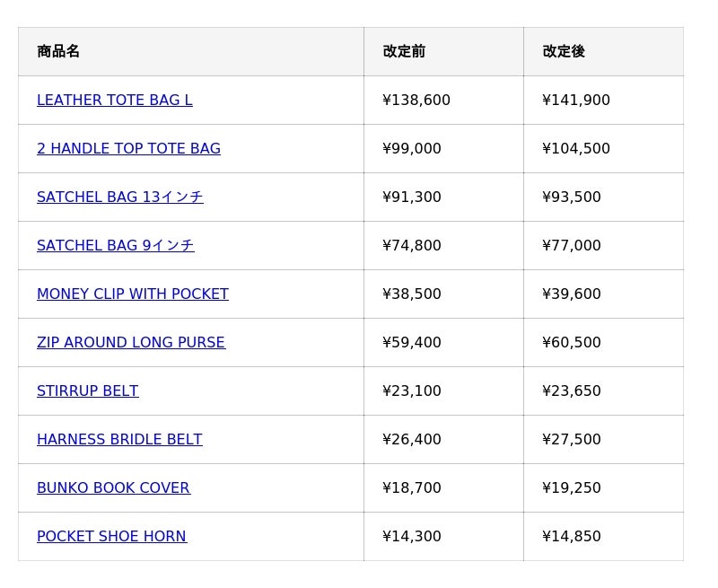Open the LEATHER TOTE BAG L link
718x588 pixels.
114,101
